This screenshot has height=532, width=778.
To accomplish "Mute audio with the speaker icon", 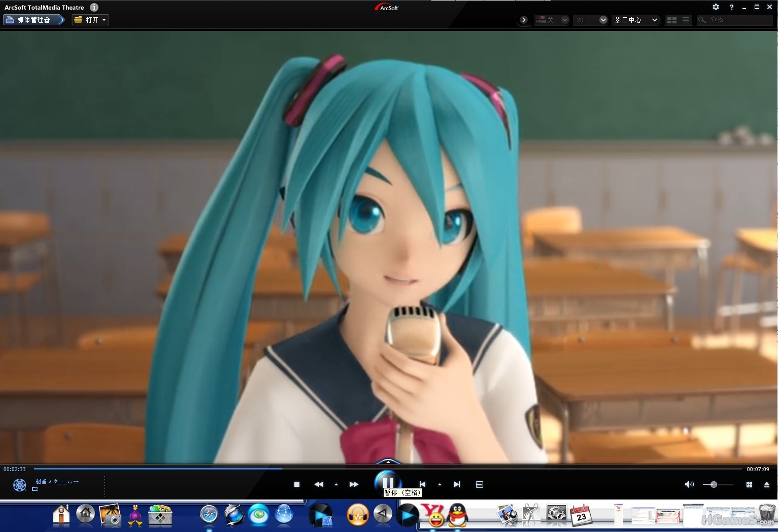I will tap(689, 484).
